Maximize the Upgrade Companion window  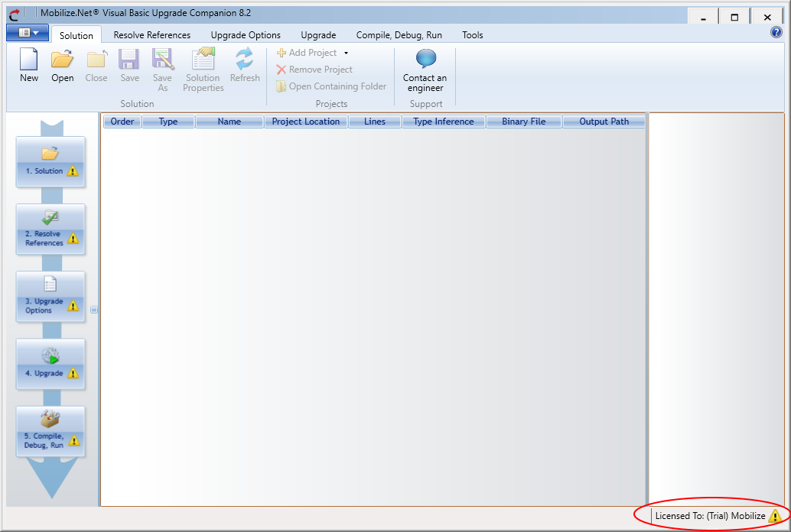pyautogui.click(x=734, y=17)
